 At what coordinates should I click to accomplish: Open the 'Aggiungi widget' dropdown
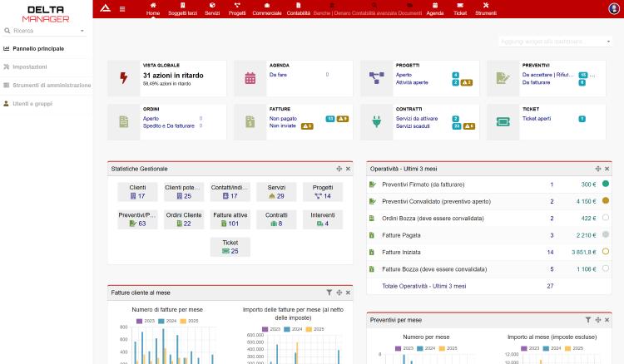[555, 41]
